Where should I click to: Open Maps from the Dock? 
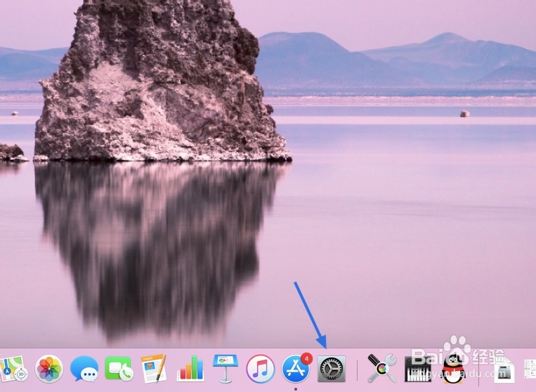pos(13,369)
